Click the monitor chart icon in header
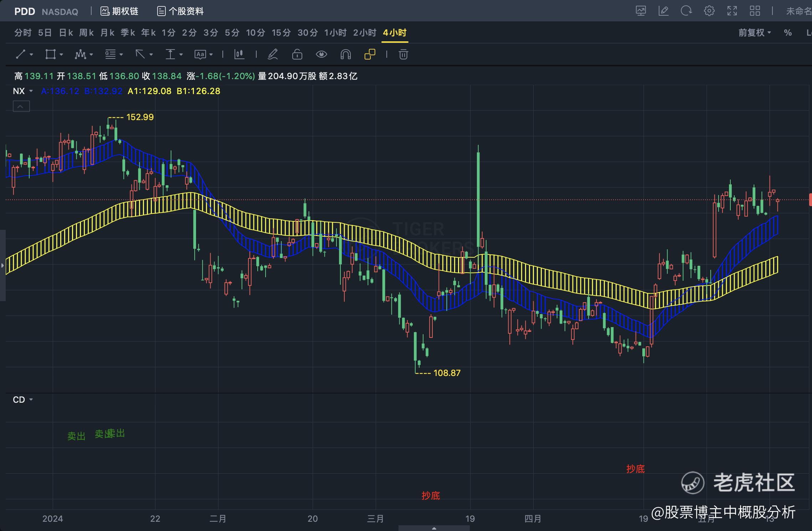The width and height of the screenshot is (812, 531). click(x=641, y=11)
